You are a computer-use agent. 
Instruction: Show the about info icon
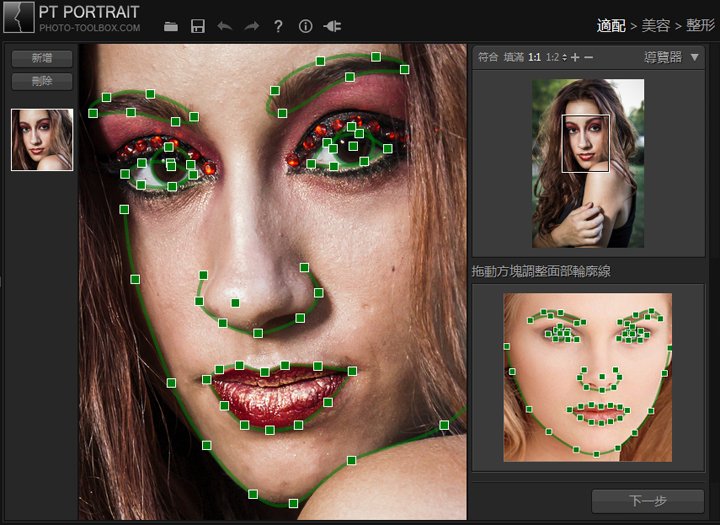(x=306, y=26)
